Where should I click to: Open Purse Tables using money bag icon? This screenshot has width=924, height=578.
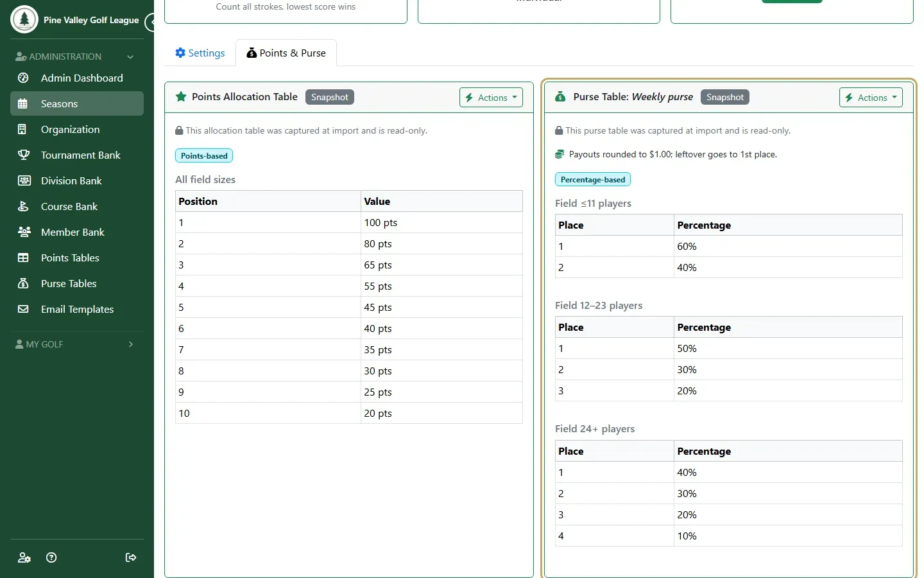click(23, 283)
